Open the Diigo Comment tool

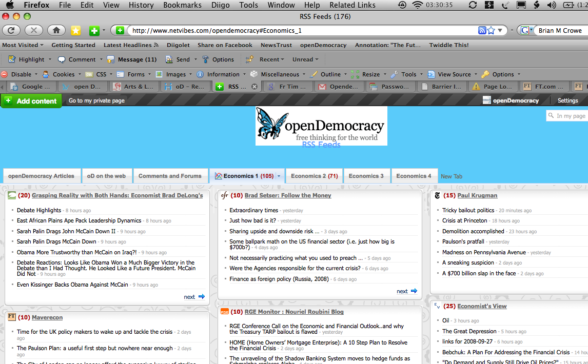[x=77, y=59]
